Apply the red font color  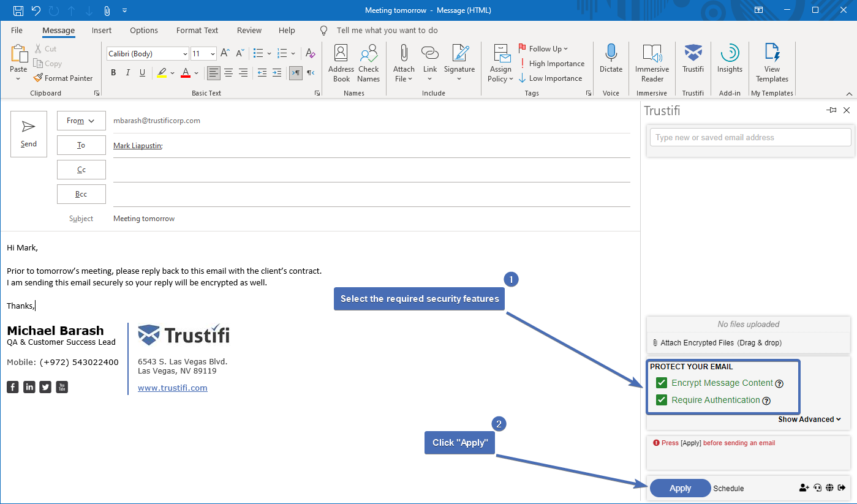(x=186, y=73)
